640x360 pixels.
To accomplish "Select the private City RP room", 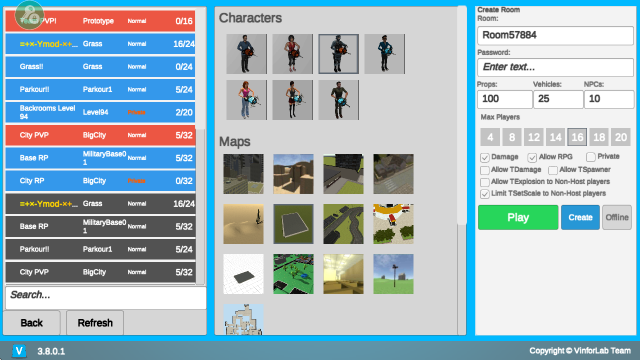I will coord(100,181).
